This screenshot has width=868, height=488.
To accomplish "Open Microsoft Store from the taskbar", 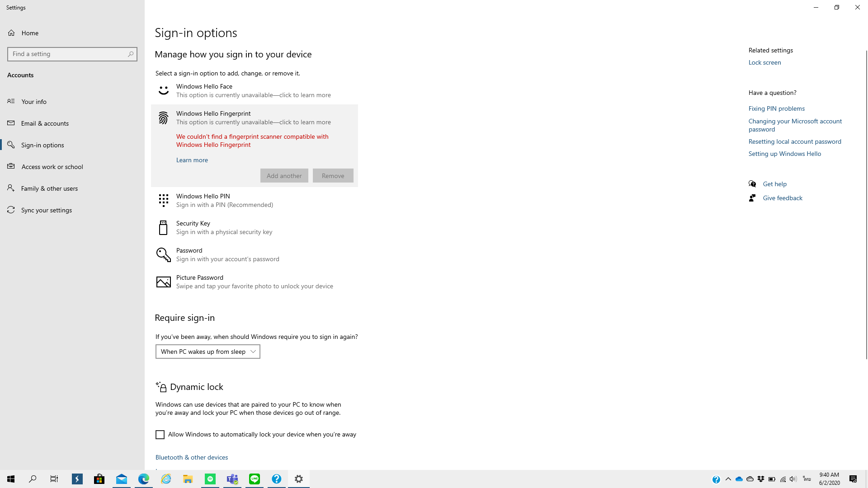I will coord(99,479).
